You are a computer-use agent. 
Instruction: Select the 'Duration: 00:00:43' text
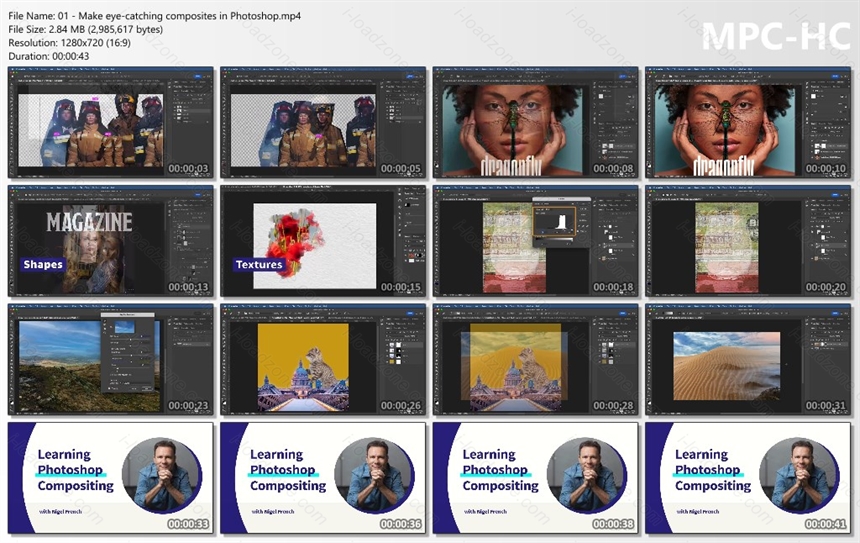coord(49,56)
